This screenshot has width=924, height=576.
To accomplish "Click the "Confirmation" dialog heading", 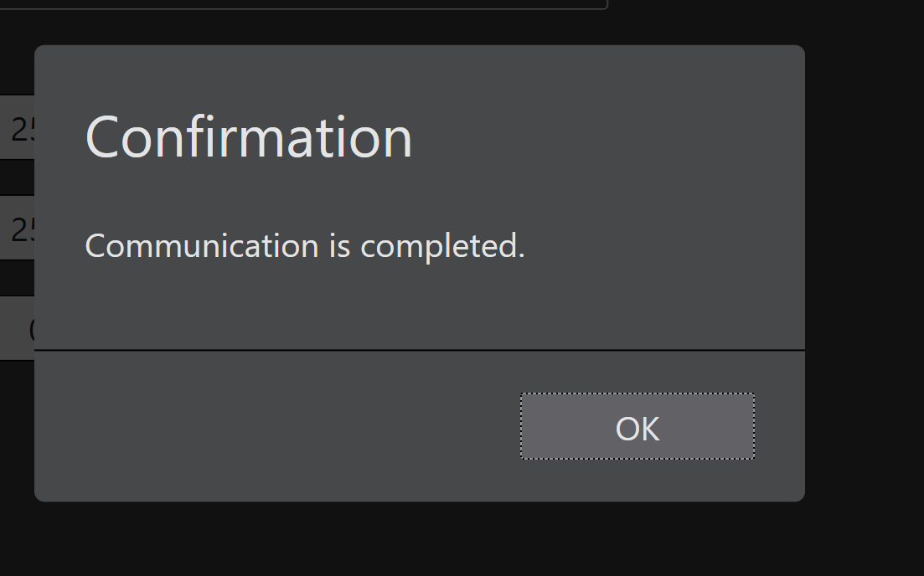I will tap(249, 136).
